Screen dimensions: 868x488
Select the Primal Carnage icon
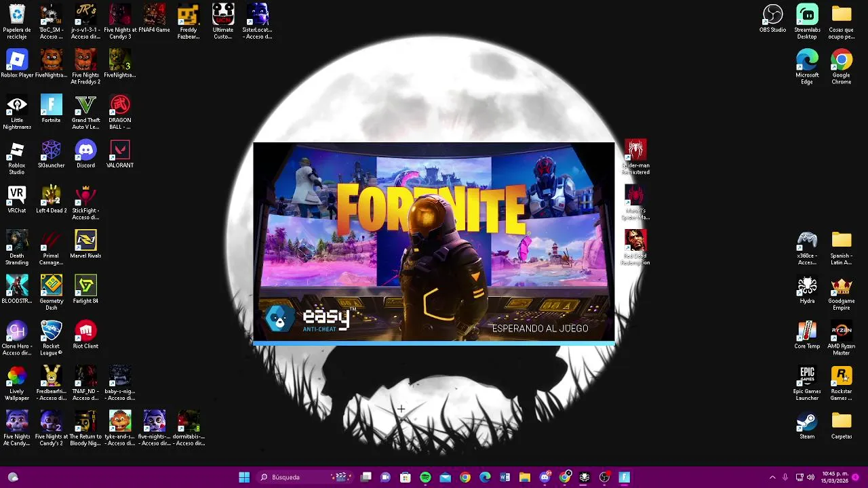coord(51,247)
